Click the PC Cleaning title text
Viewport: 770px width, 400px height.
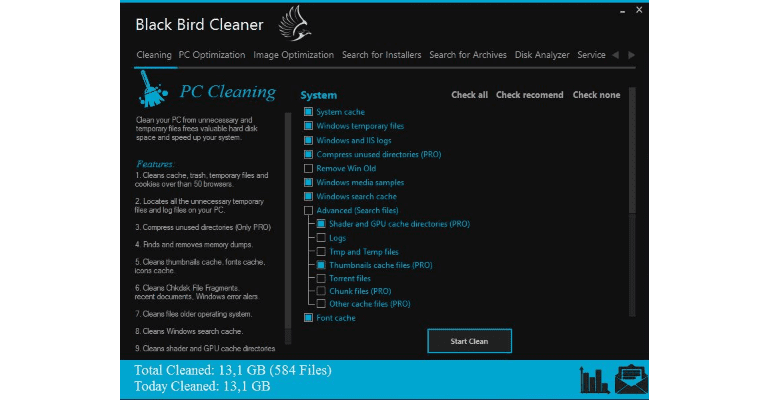[x=228, y=91]
